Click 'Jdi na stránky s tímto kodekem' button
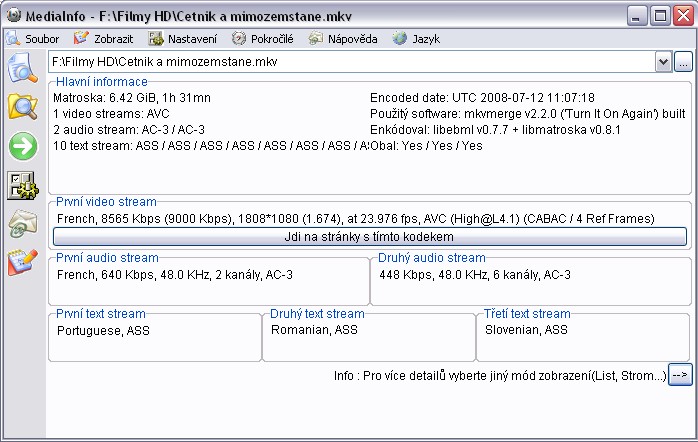698x442 pixels. pos(370,237)
